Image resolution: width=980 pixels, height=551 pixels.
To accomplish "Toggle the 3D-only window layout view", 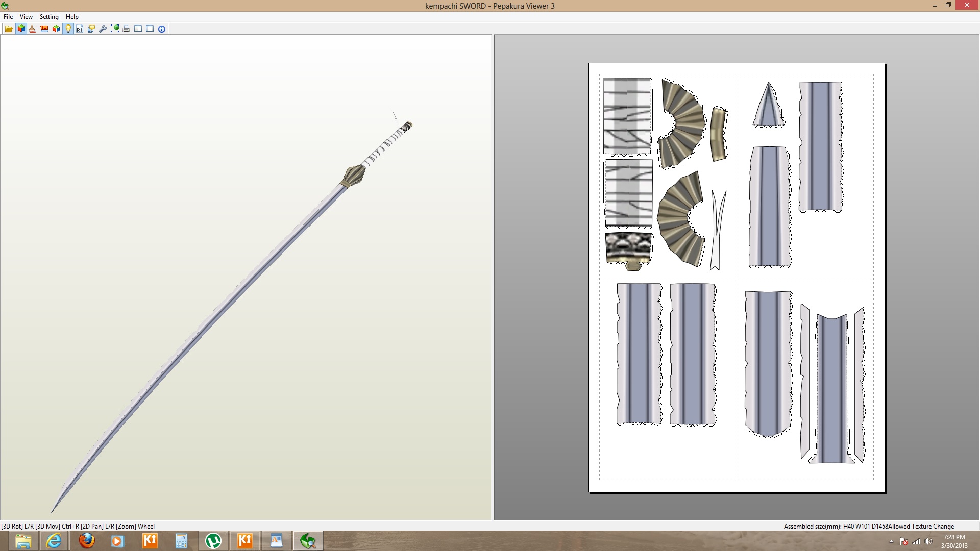I will pos(149,29).
